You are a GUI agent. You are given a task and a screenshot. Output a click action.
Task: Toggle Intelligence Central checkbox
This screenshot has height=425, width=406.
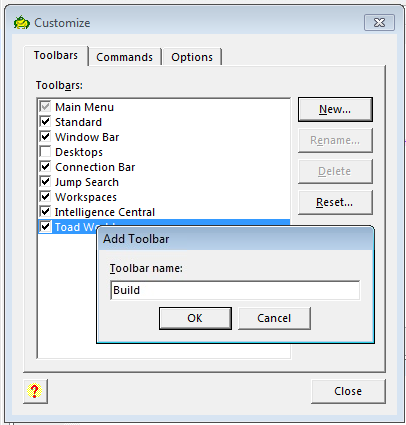click(x=45, y=212)
